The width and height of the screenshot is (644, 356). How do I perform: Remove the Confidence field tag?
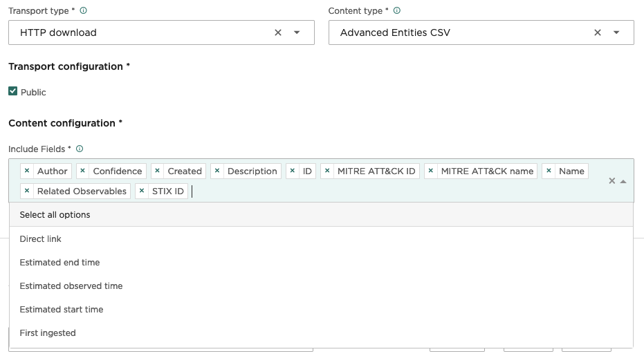(82, 171)
